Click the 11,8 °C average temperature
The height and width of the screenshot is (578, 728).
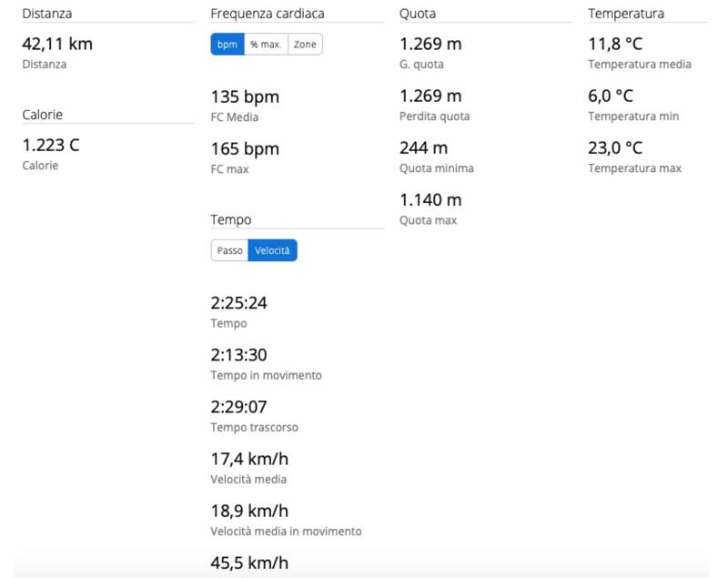click(615, 44)
